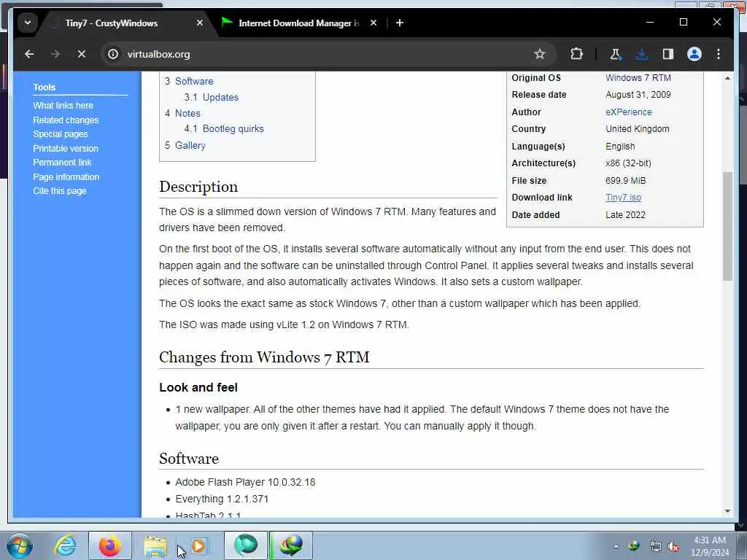Open the taskbar clock showing 4:31 AM
Image resolution: width=747 pixels, height=560 pixels.
(710, 546)
